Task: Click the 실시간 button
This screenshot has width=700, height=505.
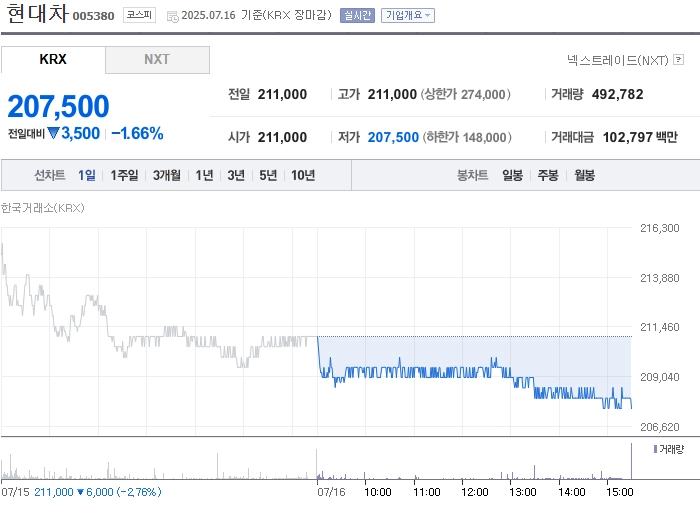Action: [x=357, y=15]
